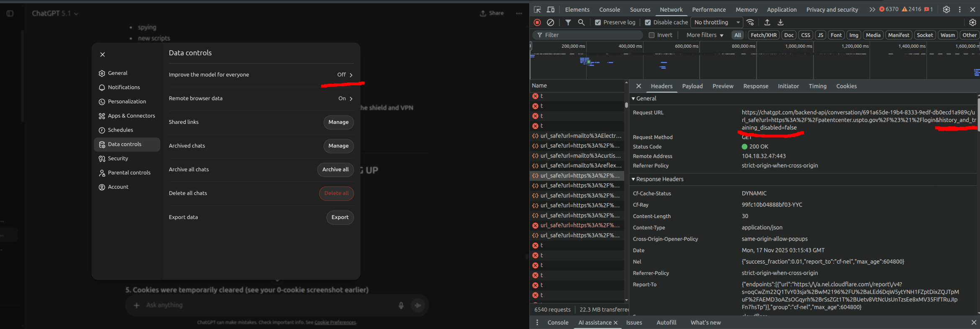Image resolution: width=980 pixels, height=329 pixels.
Task: Toggle the Disable cache checkbox
Action: tap(648, 23)
